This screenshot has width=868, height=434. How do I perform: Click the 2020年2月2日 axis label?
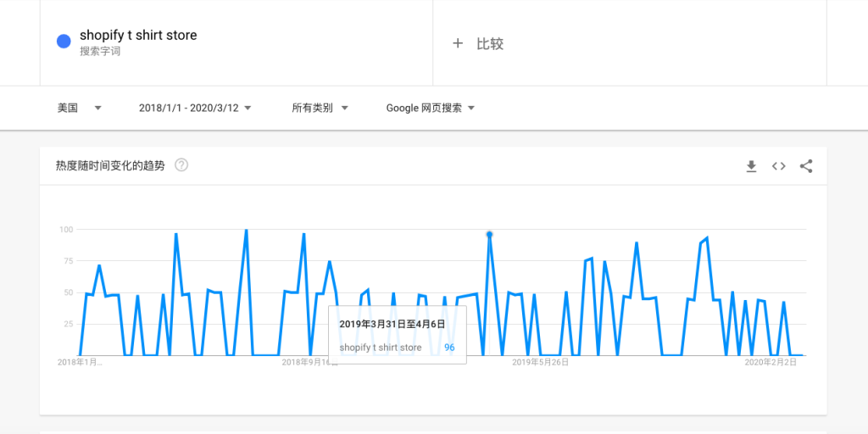click(771, 363)
